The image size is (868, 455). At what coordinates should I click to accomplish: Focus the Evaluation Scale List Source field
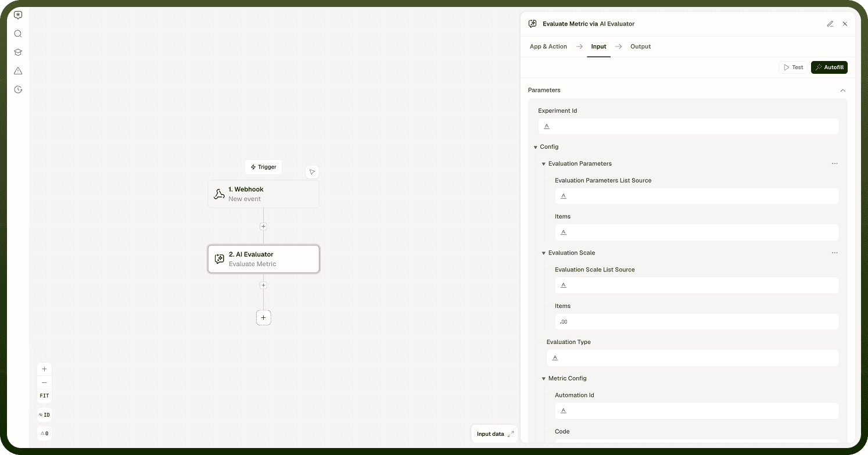pos(697,285)
